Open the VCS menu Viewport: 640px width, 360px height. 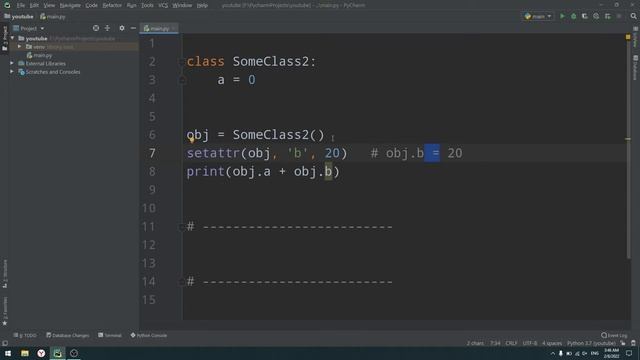click(x=163, y=5)
